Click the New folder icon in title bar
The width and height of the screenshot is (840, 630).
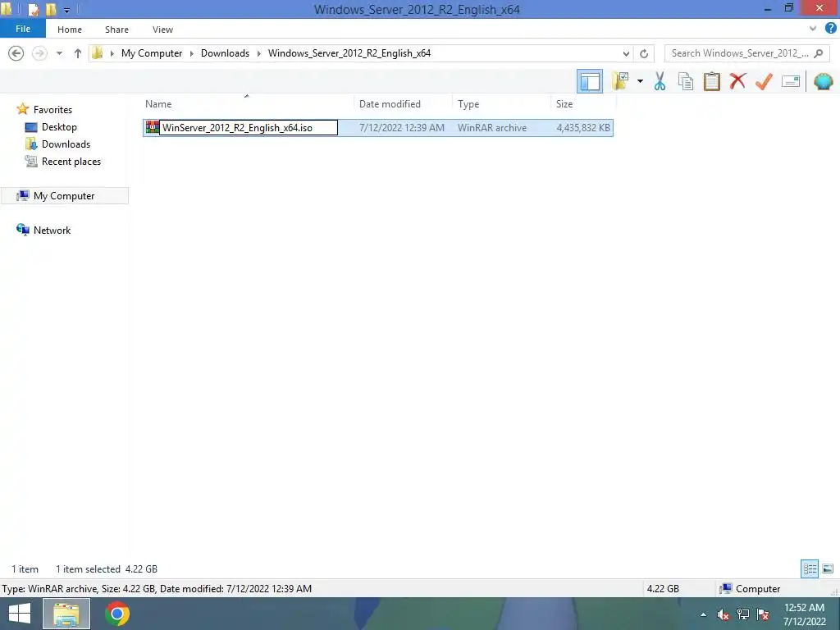(51, 9)
